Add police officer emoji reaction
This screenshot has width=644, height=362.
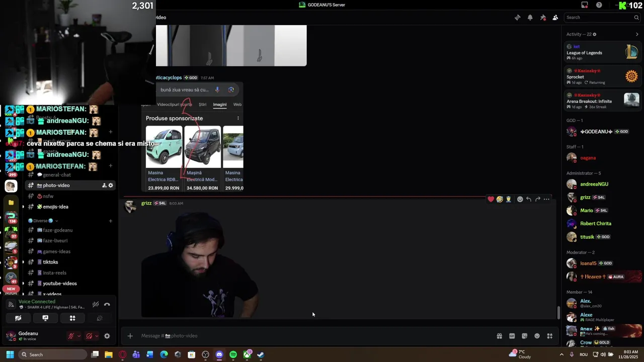pos(509,199)
